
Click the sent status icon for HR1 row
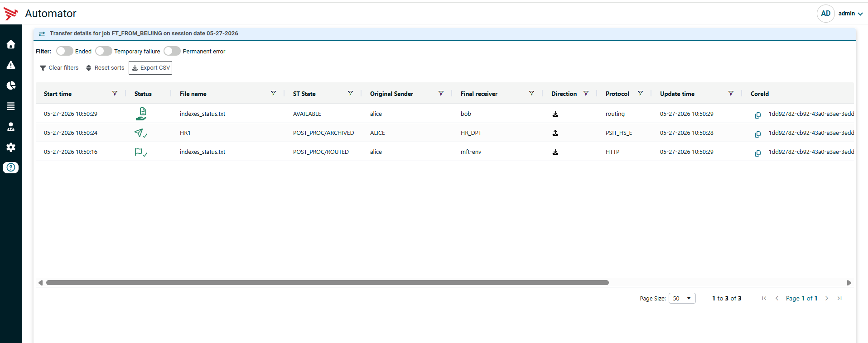click(141, 133)
